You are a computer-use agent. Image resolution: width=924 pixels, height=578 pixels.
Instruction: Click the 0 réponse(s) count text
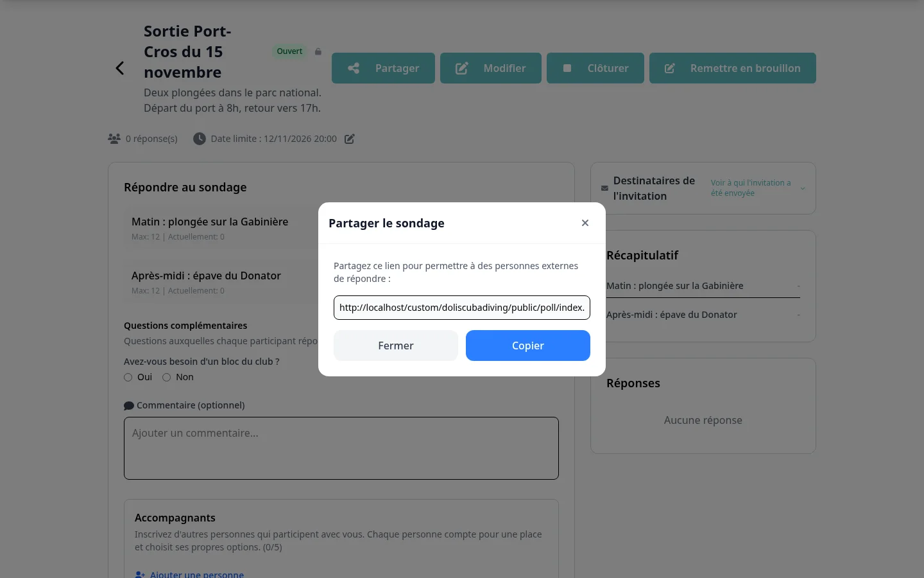click(151, 139)
